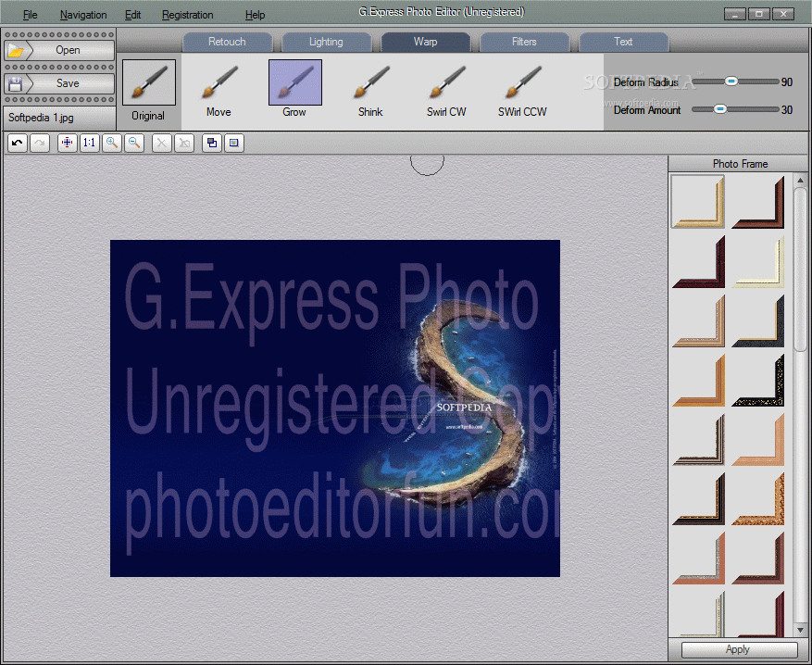Image resolution: width=812 pixels, height=665 pixels.
Task: Click the Deform Amount value 30
Action: 787,109
